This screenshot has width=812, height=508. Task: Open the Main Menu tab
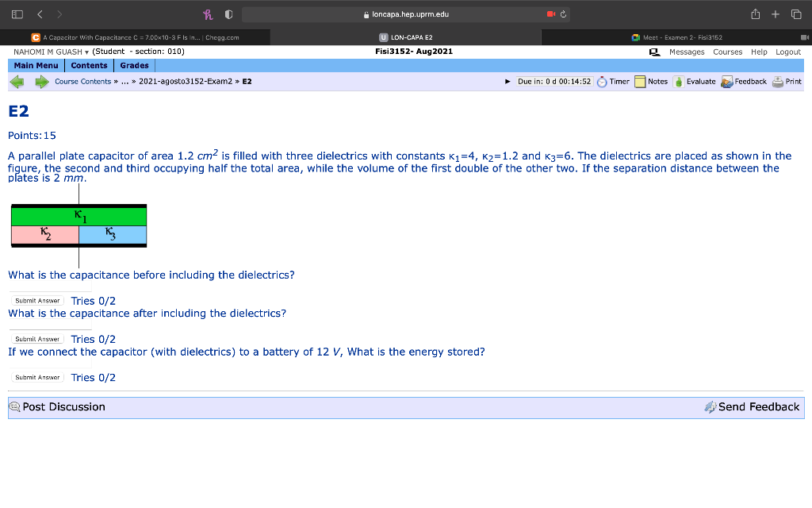tap(36, 65)
